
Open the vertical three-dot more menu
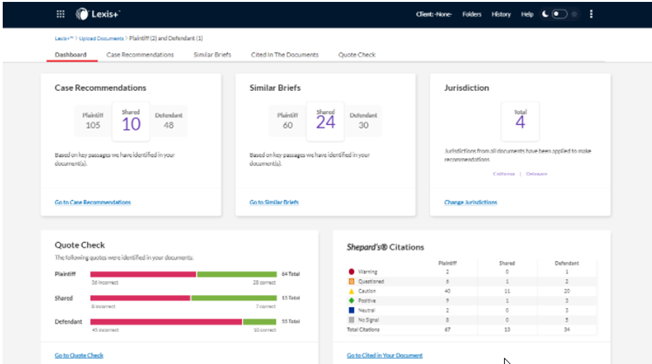point(591,14)
